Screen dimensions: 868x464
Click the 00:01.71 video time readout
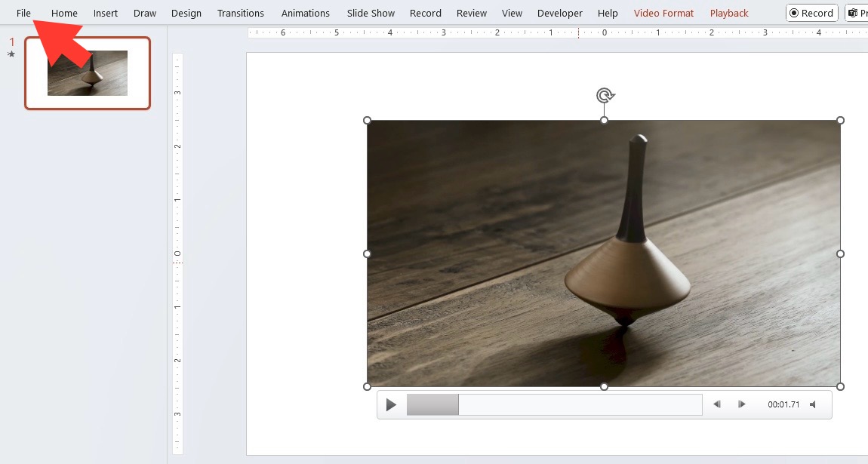(783, 404)
